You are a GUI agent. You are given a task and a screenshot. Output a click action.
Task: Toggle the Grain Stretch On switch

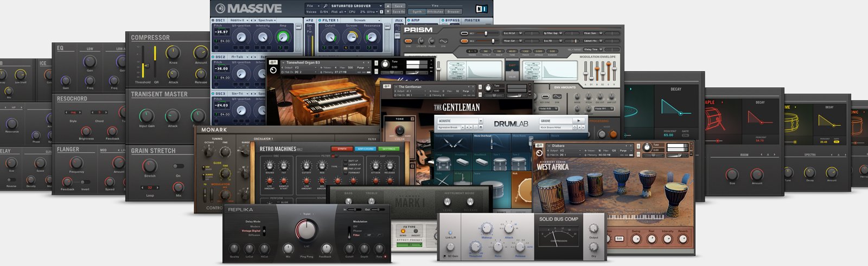pyautogui.click(x=178, y=166)
